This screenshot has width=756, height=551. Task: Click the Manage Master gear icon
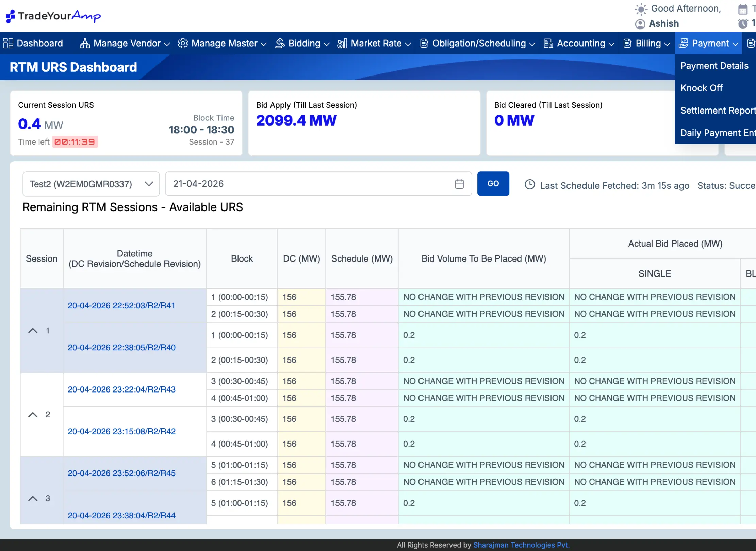(x=183, y=43)
